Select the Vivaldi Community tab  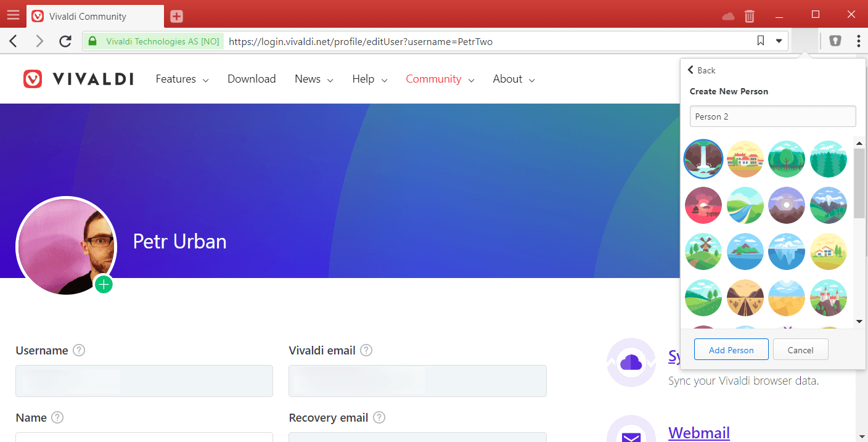pos(96,17)
